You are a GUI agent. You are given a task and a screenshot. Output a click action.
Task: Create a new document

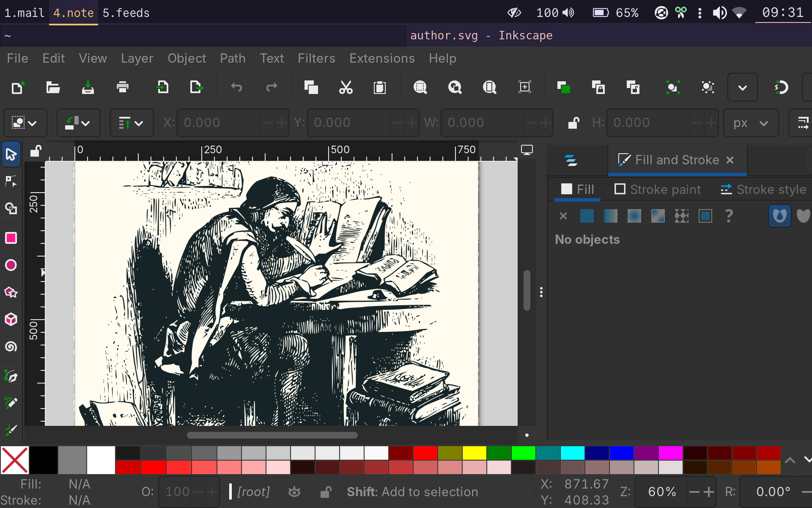[x=18, y=88]
